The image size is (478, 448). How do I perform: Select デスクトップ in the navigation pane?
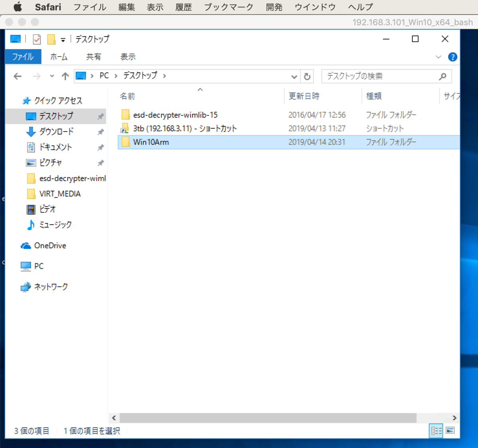click(x=56, y=116)
